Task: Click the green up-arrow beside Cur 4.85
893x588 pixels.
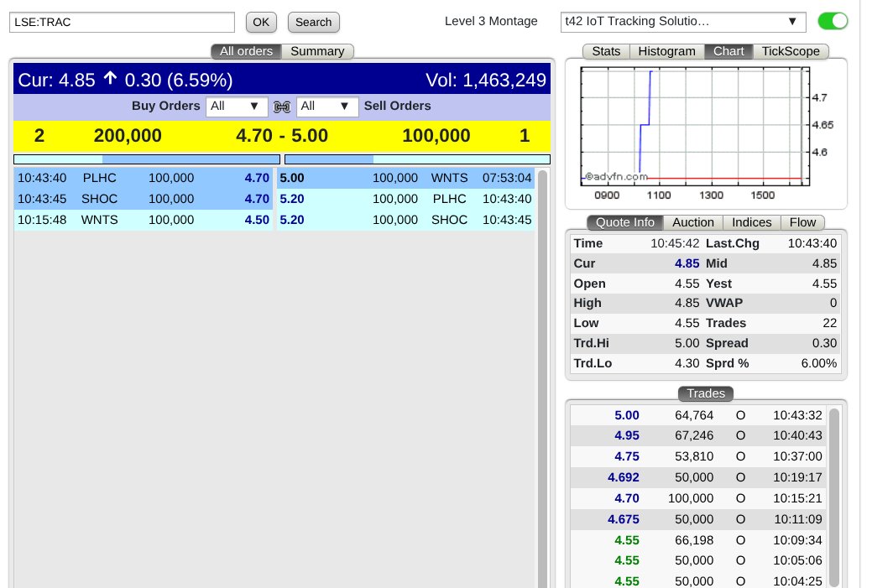Action: tap(109, 77)
